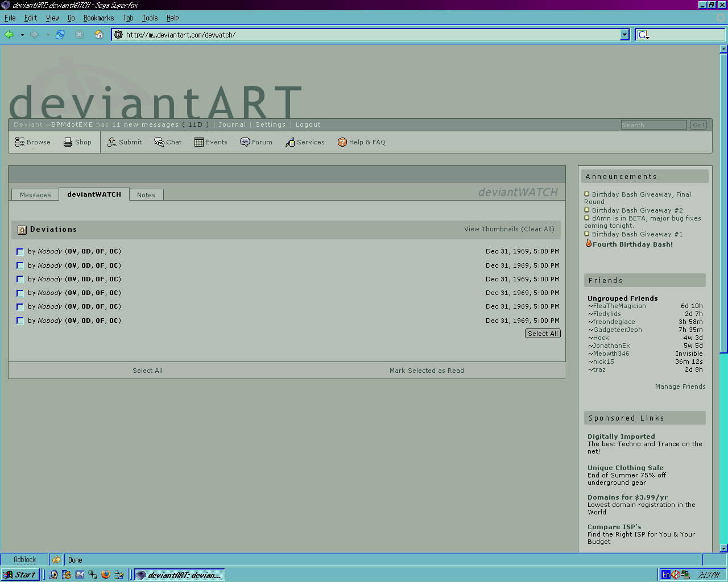Click the Select All button under the deviations
Viewport: 728px width, 582px height.
543,334
